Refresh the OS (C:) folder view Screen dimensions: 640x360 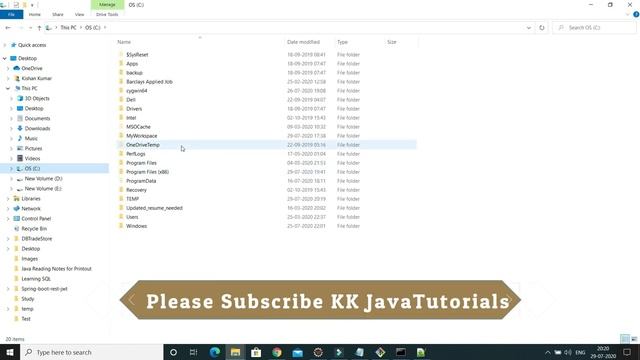(542, 28)
